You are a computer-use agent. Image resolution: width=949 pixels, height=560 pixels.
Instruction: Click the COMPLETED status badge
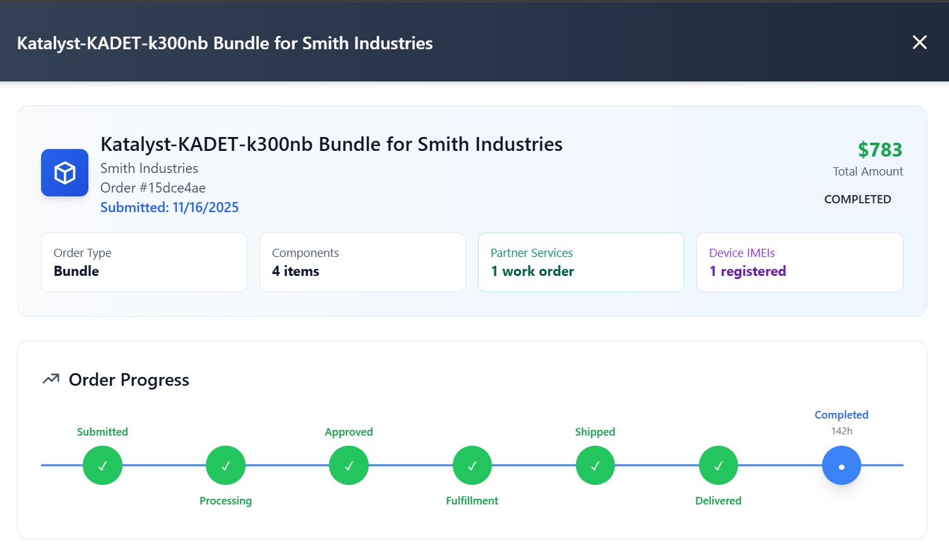pos(857,199)
